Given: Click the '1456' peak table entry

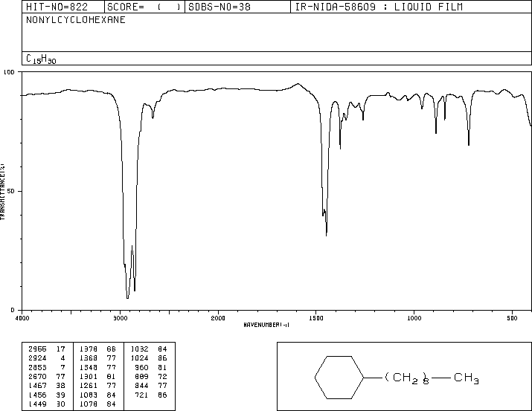Looking at the screenshot, I should pyautogui.click(x=37, y=395).
